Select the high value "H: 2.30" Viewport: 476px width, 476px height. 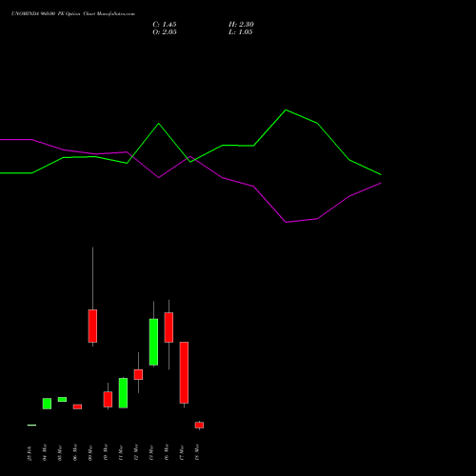click(241, 25)
